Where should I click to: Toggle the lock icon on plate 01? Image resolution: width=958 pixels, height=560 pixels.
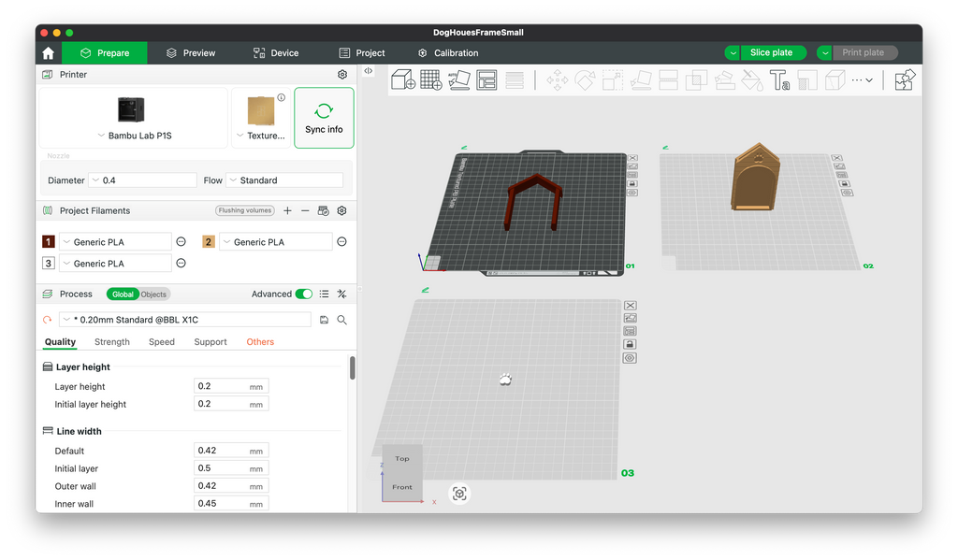[633, 183]
